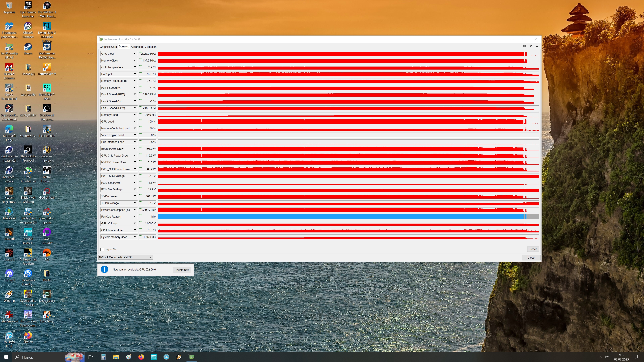The image size is (644, 362).
Task: Expand the PerfCap Reason dropdown arrow
Action: tap(135, 216)
